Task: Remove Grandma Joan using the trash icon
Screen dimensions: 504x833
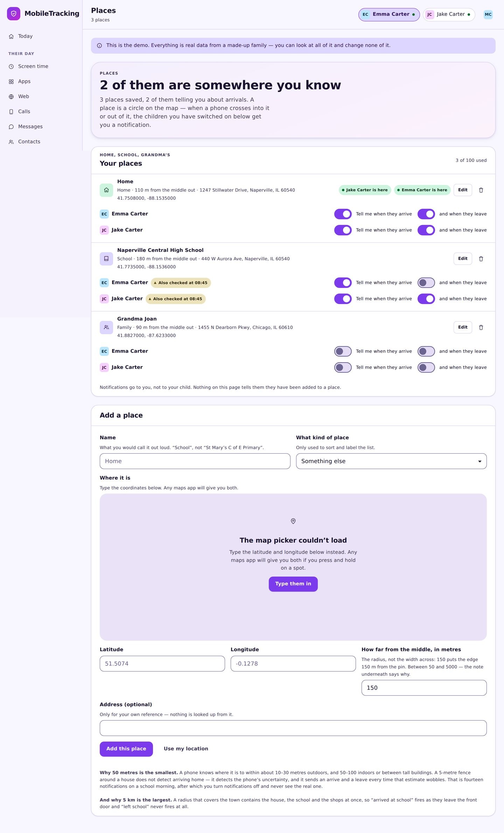Action: click(481, 328)
